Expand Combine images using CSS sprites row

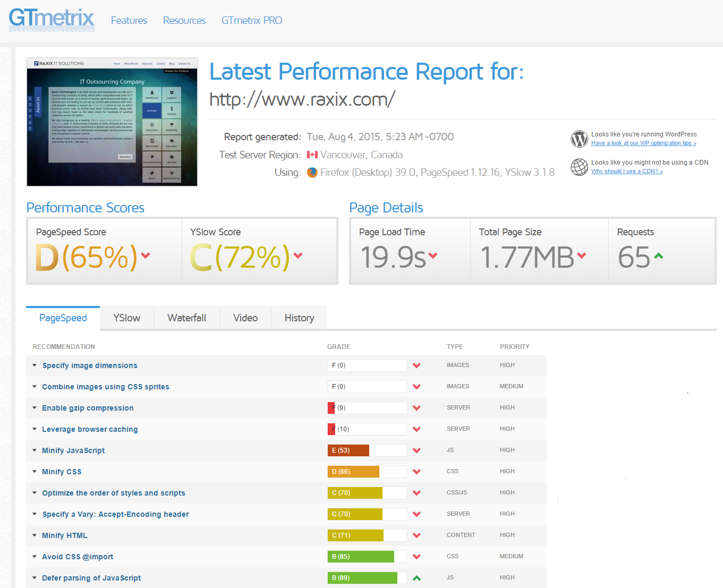click(35, 387)
